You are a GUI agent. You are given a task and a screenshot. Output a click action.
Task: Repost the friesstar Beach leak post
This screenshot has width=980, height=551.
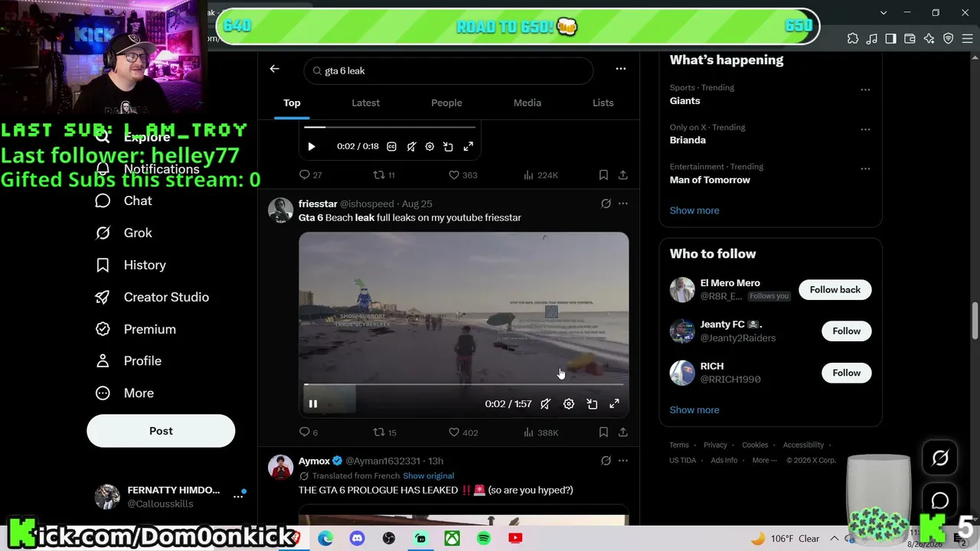pos(384,432)
